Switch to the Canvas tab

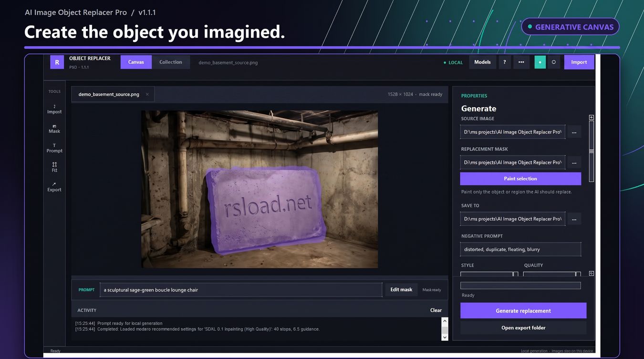click(x=136, y=62)
